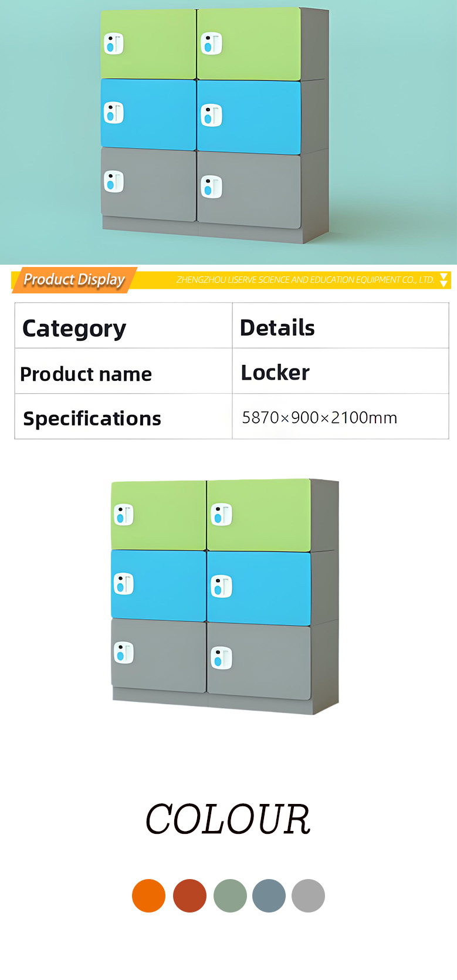Click the Product Display banner label
The width and height of the screenshot is (457, 980).
75,280
